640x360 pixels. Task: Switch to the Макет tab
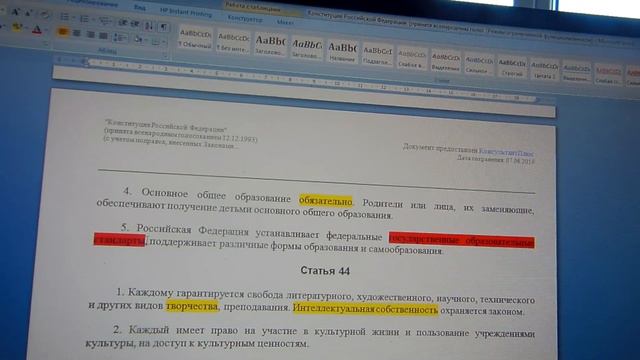[x=284, y=22]
